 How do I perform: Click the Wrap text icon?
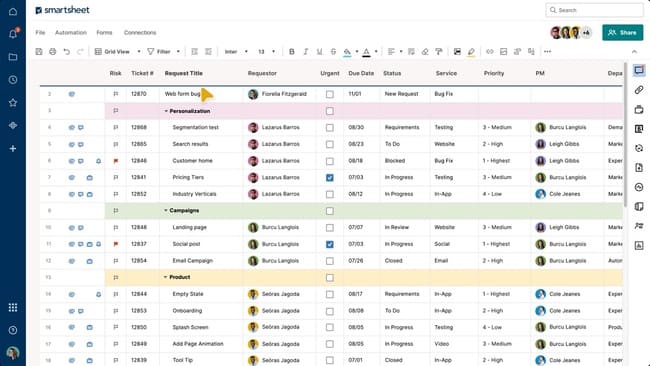click(411, 52)
